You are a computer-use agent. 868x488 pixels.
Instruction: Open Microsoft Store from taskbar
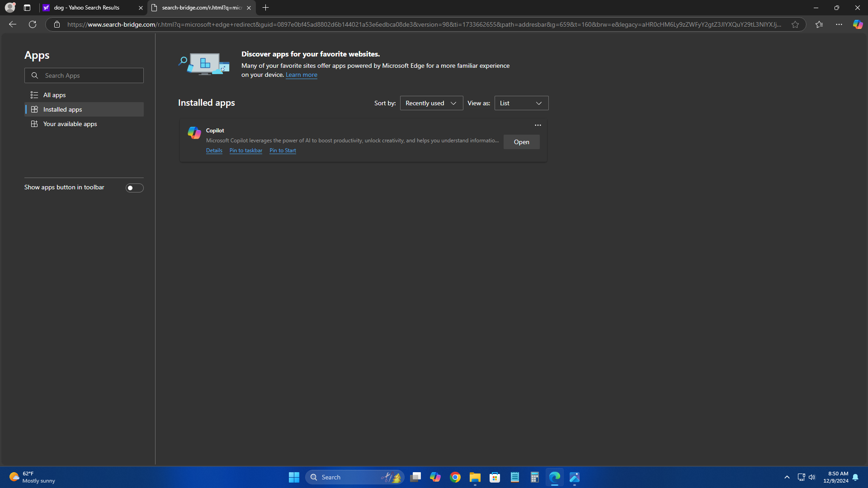click(495, 477)
